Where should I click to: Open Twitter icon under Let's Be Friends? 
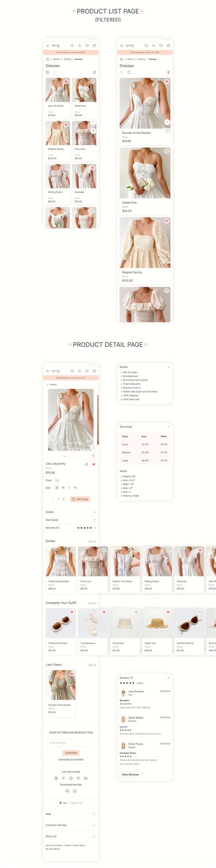pos(71,778)
